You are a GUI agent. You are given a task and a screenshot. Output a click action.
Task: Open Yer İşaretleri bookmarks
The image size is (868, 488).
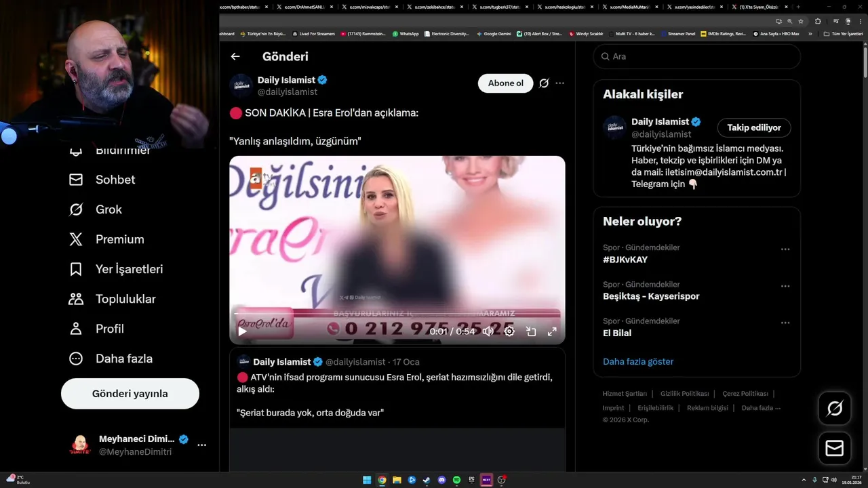point(116,269)
